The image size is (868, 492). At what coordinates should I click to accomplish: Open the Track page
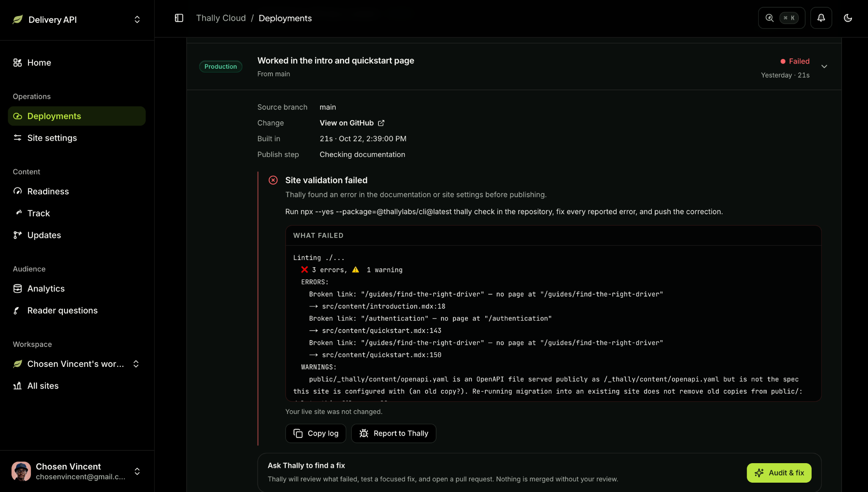click(77, 213)
